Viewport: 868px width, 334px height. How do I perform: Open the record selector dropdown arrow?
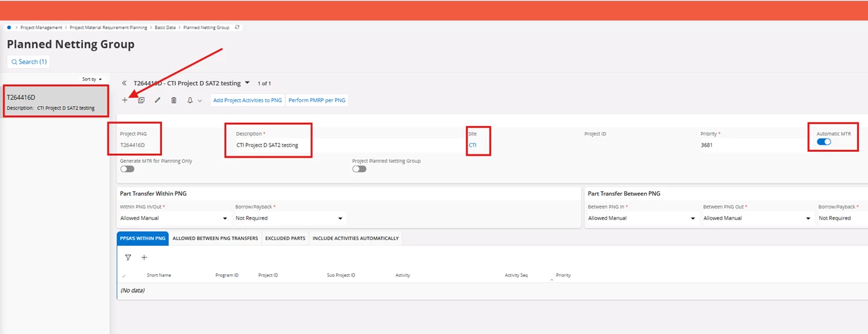coord(248,83)
